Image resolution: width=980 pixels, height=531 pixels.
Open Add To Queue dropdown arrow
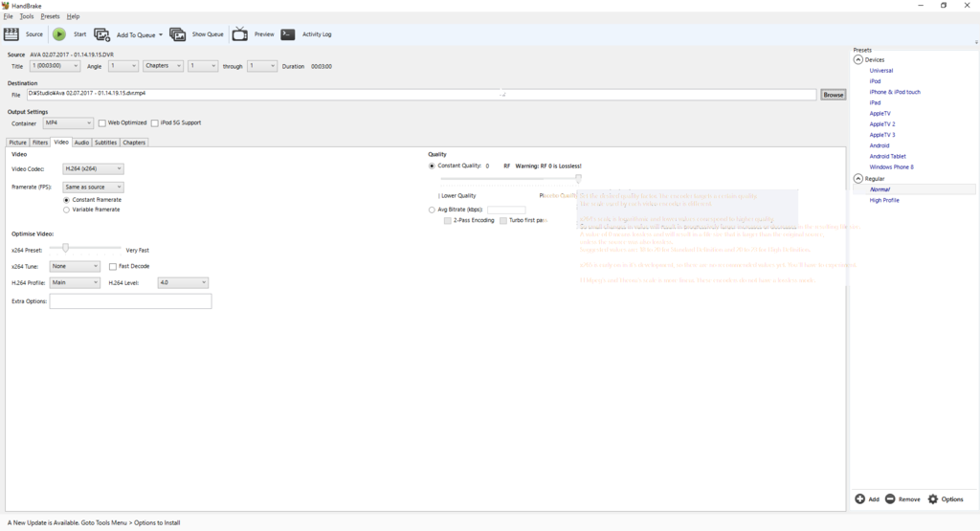pos(161,34)
